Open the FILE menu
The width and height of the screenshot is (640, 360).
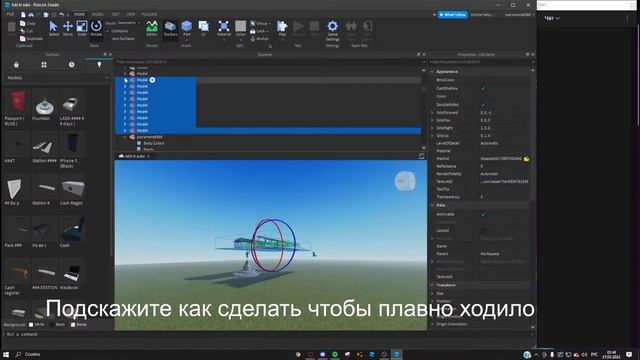coord(11,14)
